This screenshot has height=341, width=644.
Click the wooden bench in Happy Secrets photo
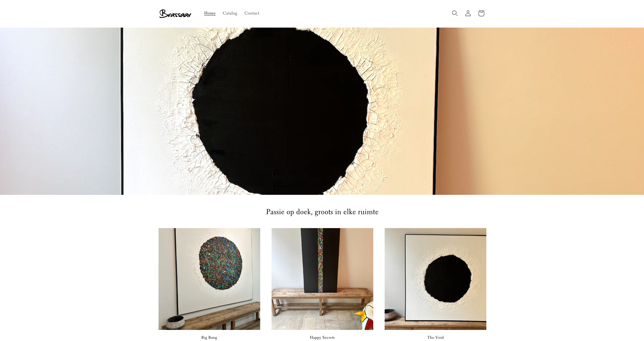click(x=322, y=301)
